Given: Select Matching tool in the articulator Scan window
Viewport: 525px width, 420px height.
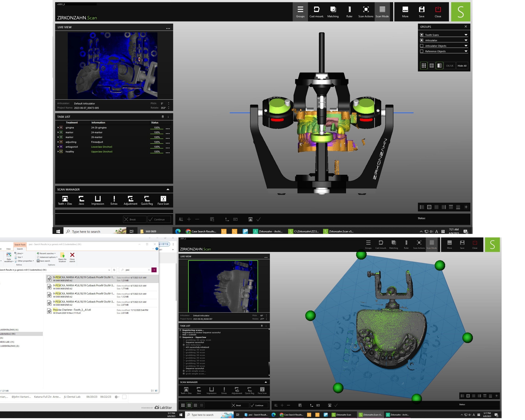Looking at the screenshot, I should click(333, 12).
